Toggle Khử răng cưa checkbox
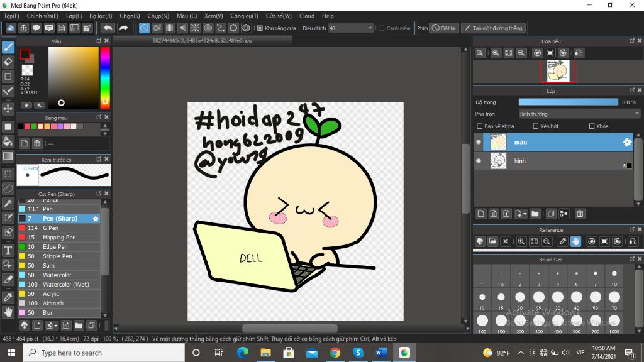 tap(260, 28)
